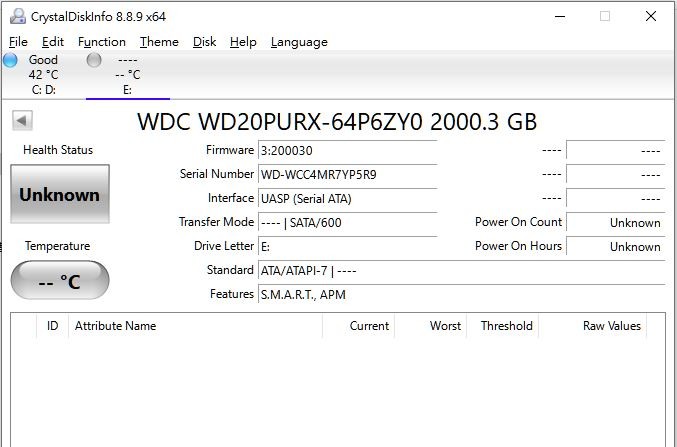
Task: Maximize the CrystalDiskInfo window
Action: pyautogui.click(x=605, y=16)
